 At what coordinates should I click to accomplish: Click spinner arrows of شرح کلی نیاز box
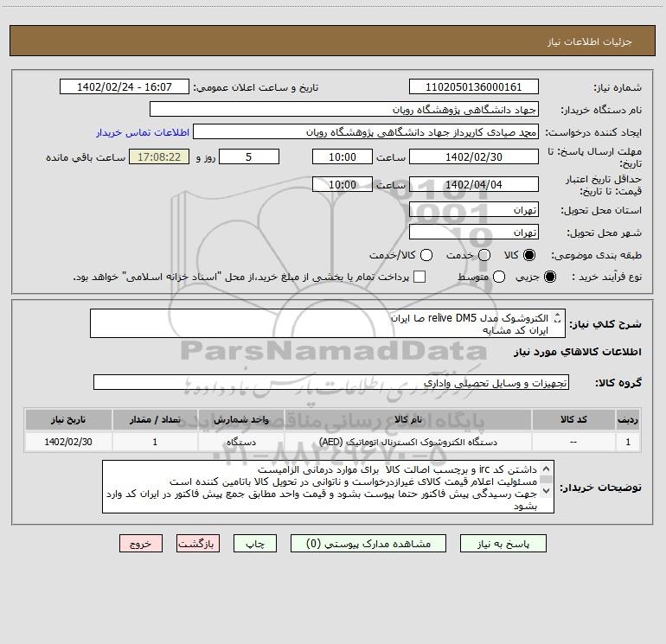(558, 318)
